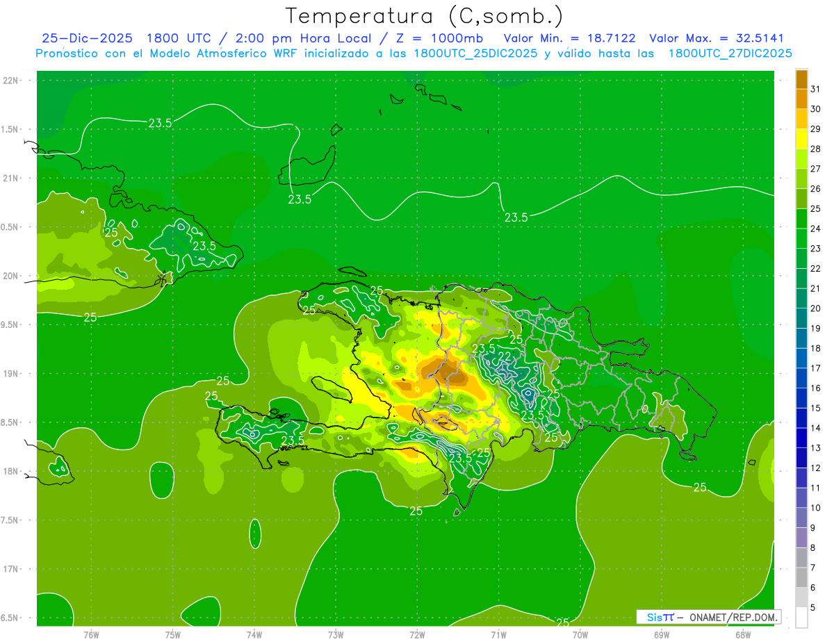Click the legend label '5'
The width and height of the screenshot is (834, 644).
click(x=813, y=608)
